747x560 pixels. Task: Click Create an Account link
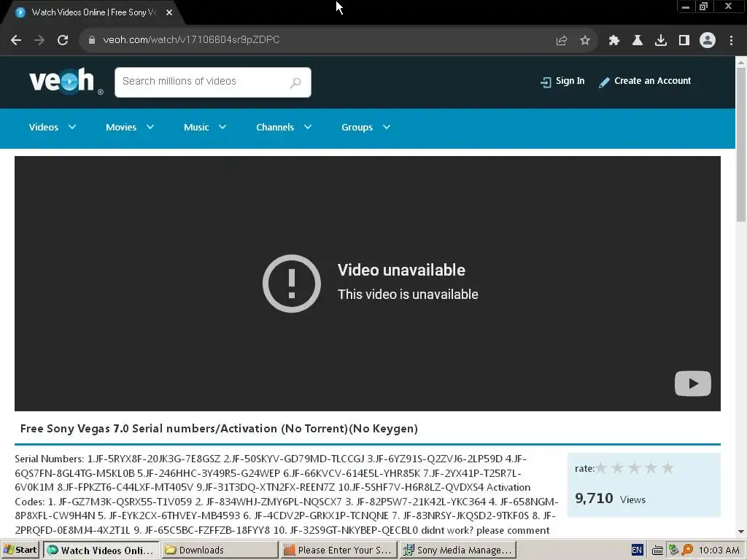point(645,82)
